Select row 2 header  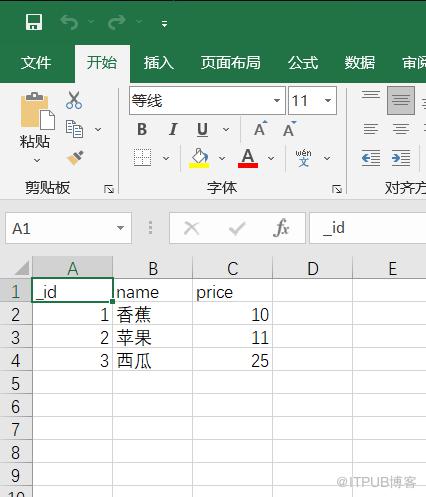16,314
